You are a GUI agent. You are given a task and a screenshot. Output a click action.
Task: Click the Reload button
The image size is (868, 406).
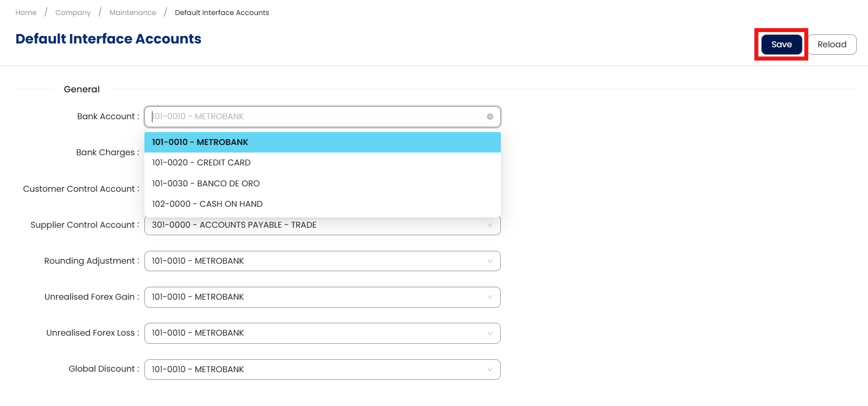(831, 45)
